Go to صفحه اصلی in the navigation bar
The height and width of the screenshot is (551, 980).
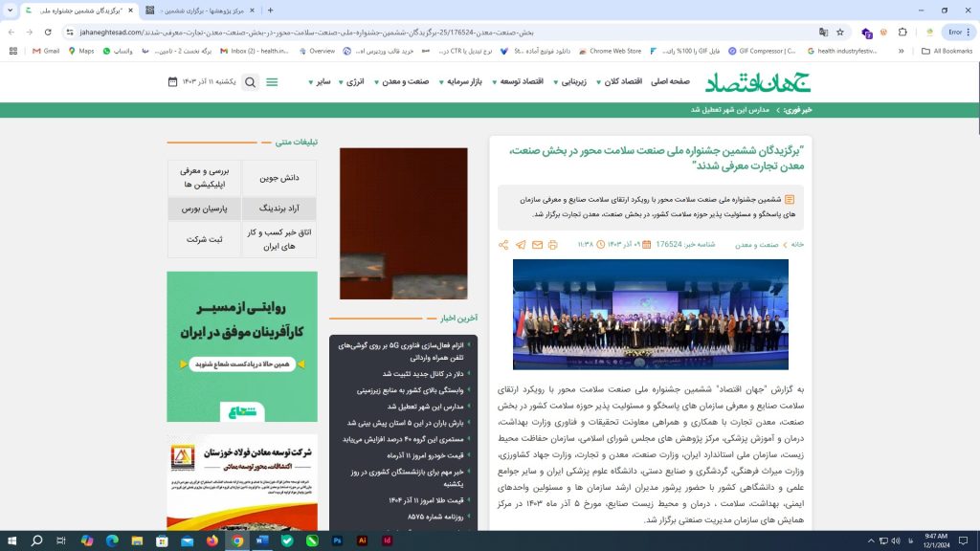coord(670,82)
